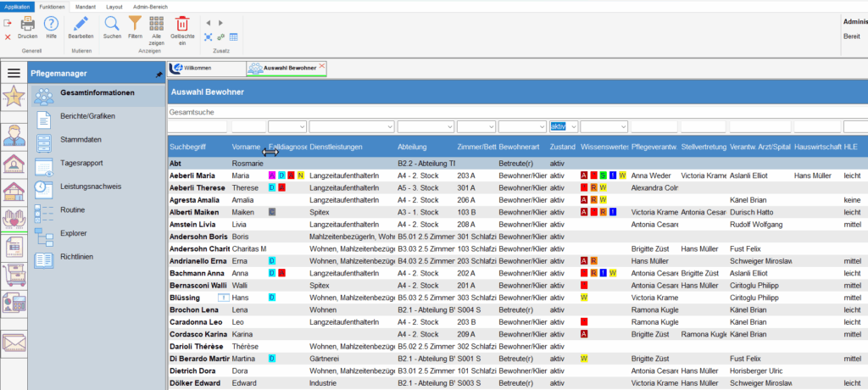Open the Hilfe help icon
The image size is (868, 390).
[x=52, y=25]
